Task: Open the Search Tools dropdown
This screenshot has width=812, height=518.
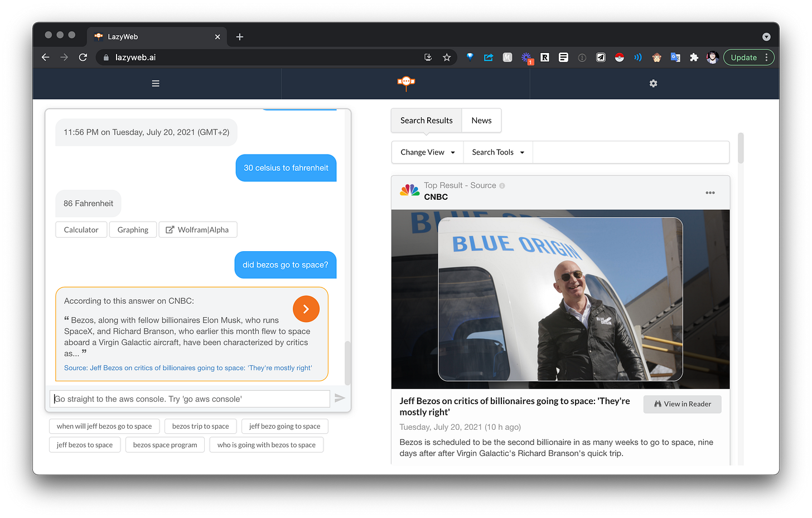Action: [498, 152]
